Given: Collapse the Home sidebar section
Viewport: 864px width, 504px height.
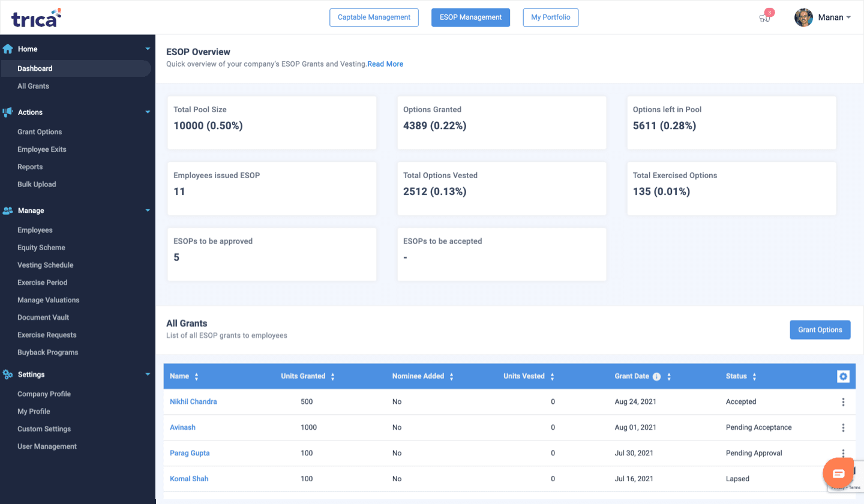Looking at the screenshot, I should 148,49.
